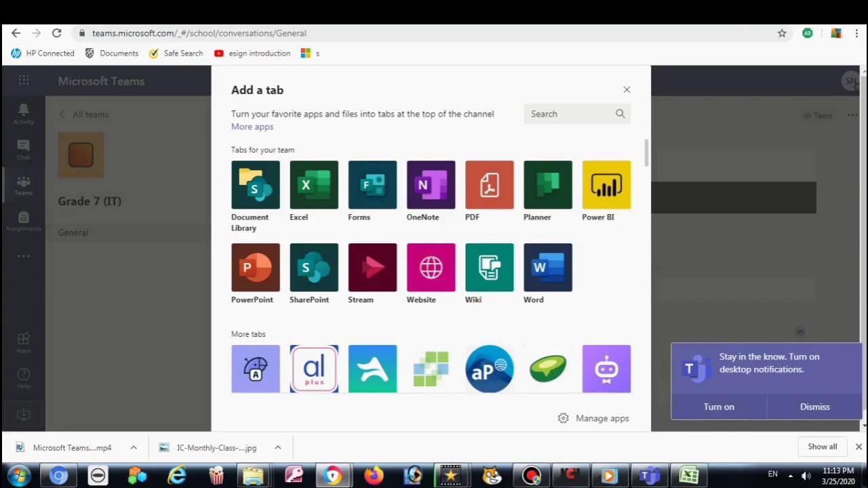Turn on desktop notifications
This screenshot has height=488, width=868.
click(x=719, y=407)
